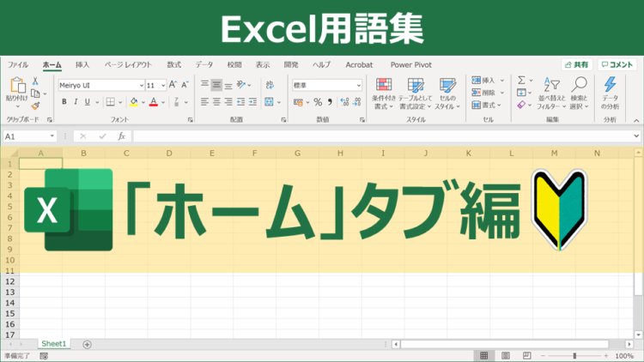This screenshot has height=362, width=644.
Task: Click the AutoSum sigma icon
Action: coord(521,80)
